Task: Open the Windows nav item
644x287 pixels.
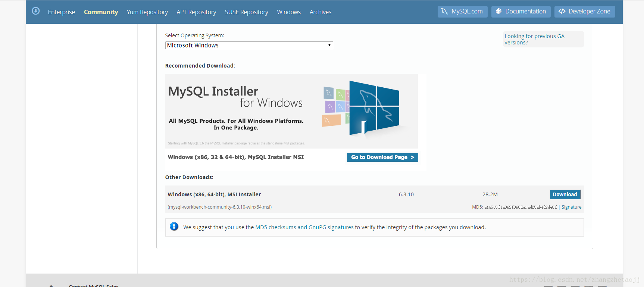Action: [x=289, y=12]
